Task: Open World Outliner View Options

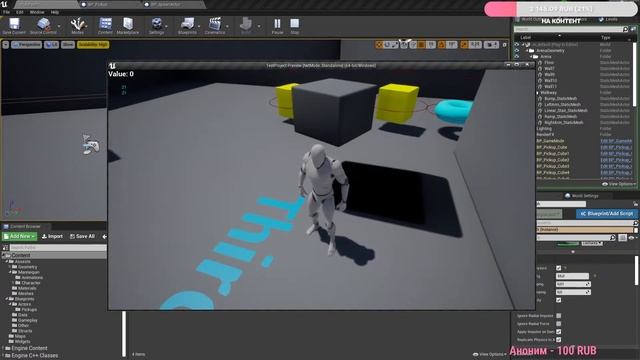Action: (618, 184)
